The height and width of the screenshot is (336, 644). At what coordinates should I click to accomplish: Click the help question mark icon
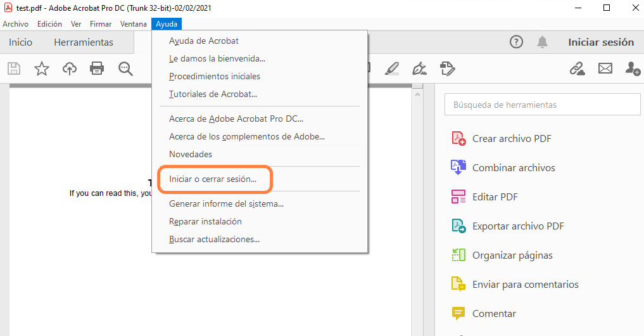tap(516, 42)
